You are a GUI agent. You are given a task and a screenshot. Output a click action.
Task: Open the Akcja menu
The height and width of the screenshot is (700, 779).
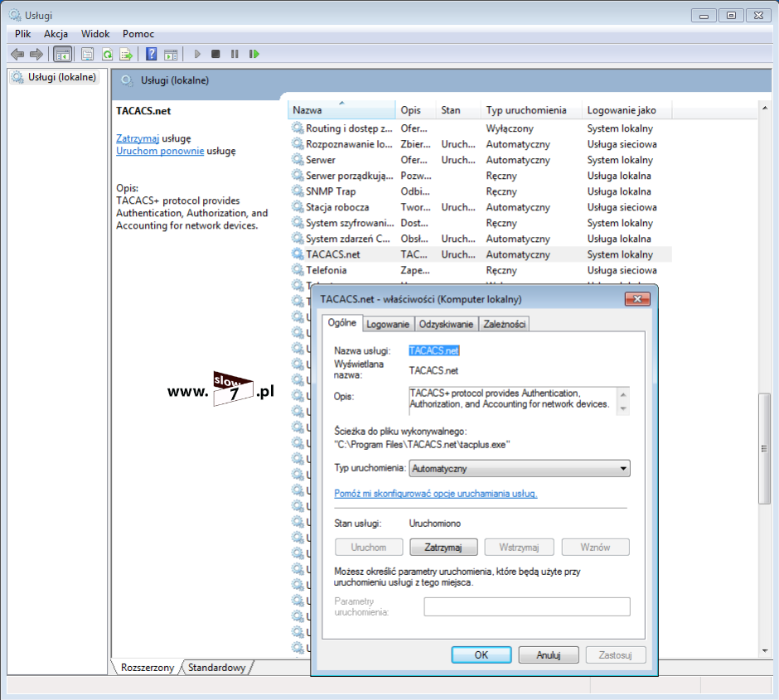point(56,34)
